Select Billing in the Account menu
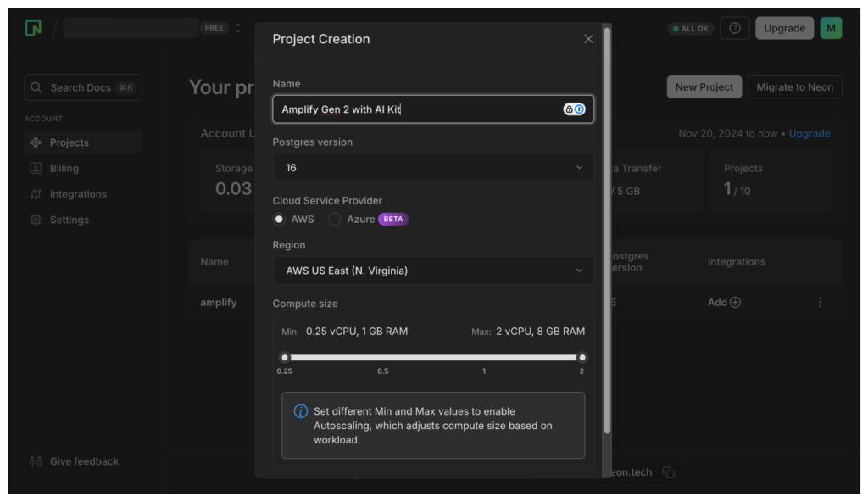The height and width of the screenshot is (502, 868). point(63,168)
